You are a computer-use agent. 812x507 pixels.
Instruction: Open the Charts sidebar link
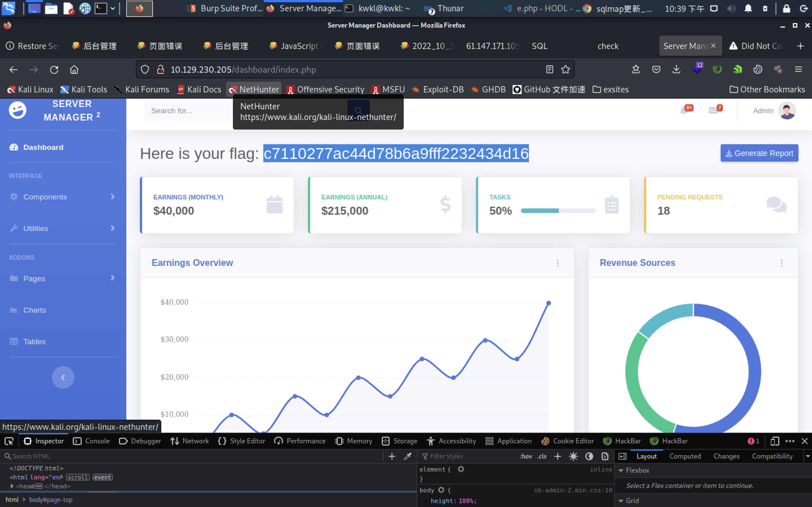point(35,310)
